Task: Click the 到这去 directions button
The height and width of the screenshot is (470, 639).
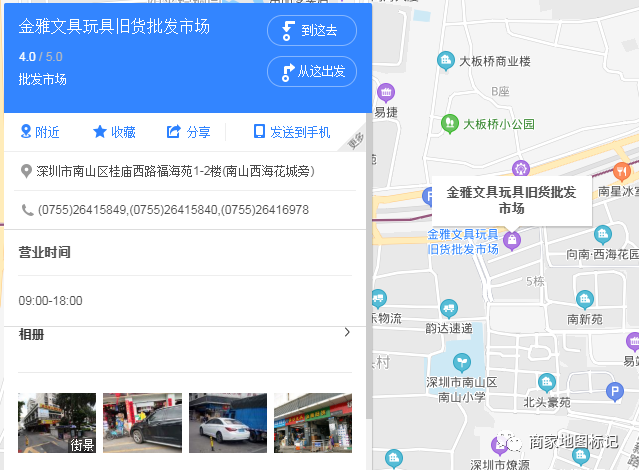Action: [311, 30]
